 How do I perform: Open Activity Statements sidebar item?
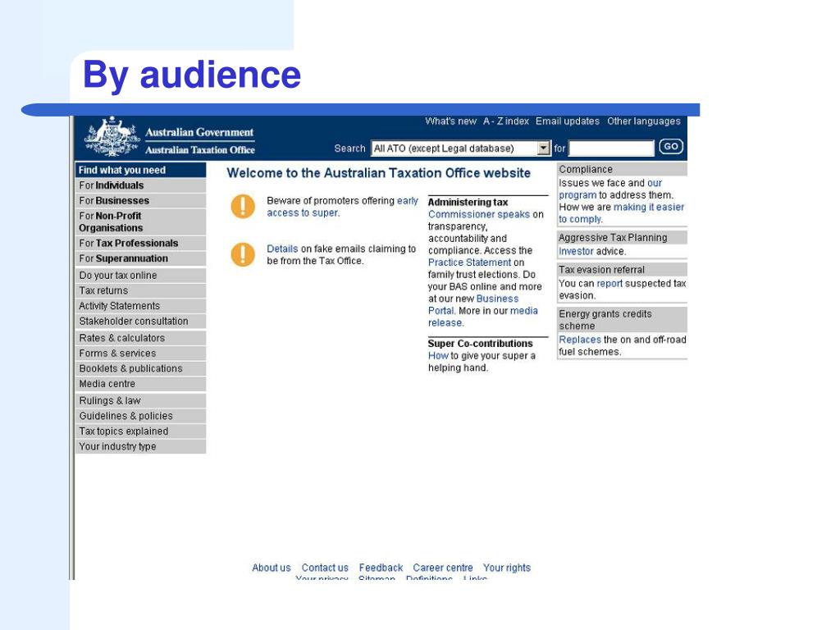[x=140, y=306]
